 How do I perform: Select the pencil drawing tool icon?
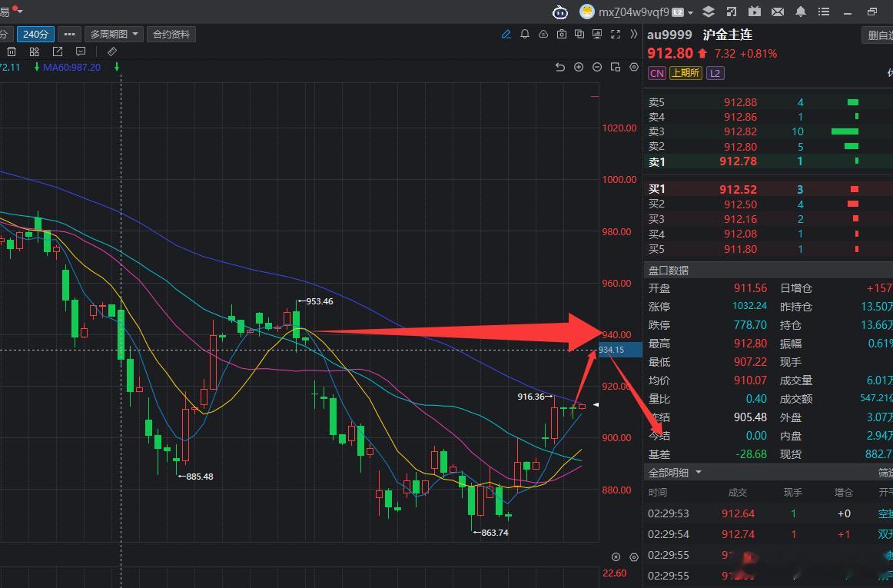506,34
